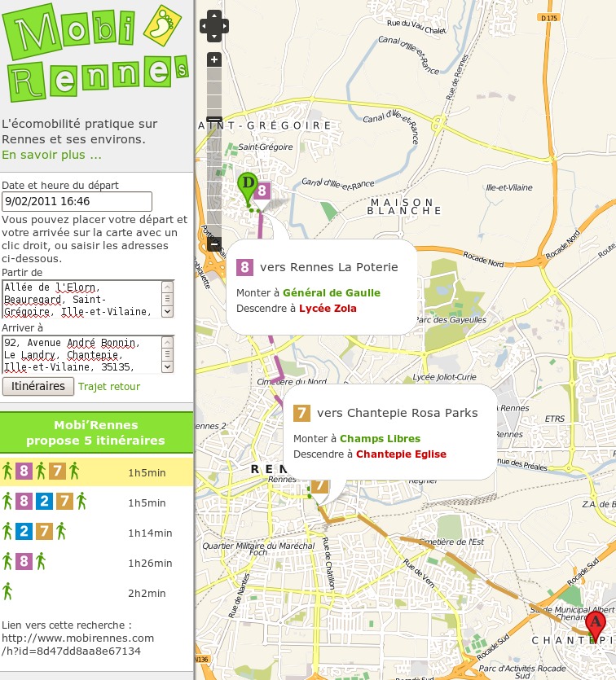Click the Lycée Joliot-Curie map label
This screenshot has width=616, height=680.
(444, 377)
